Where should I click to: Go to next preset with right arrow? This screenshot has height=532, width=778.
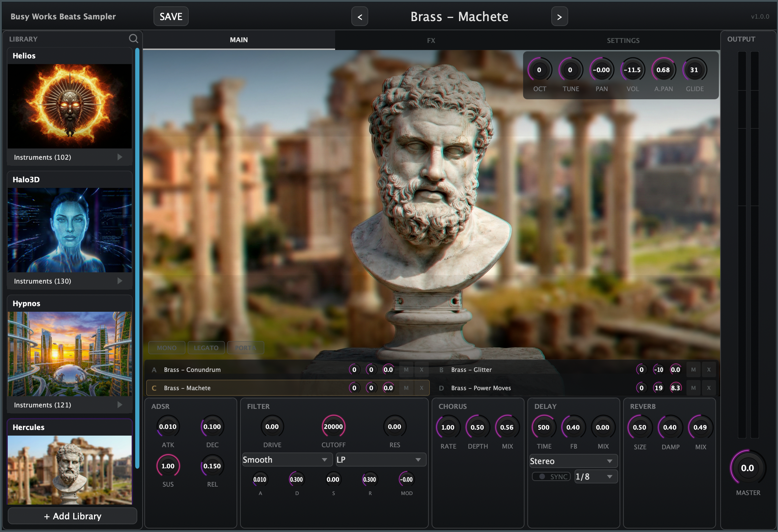coord(559,17)
